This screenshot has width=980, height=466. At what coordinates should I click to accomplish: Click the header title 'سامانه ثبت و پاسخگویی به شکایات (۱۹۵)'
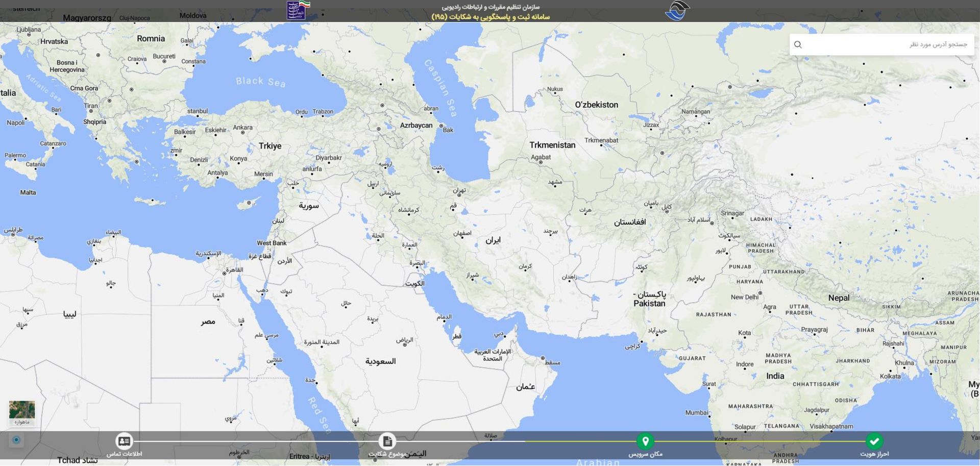tap(491, 17)
